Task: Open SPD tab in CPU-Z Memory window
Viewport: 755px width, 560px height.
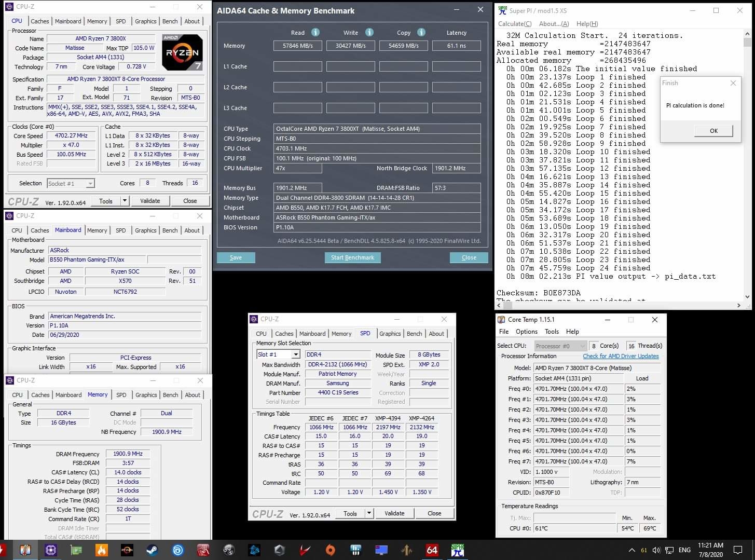Action: click(121, 395)
